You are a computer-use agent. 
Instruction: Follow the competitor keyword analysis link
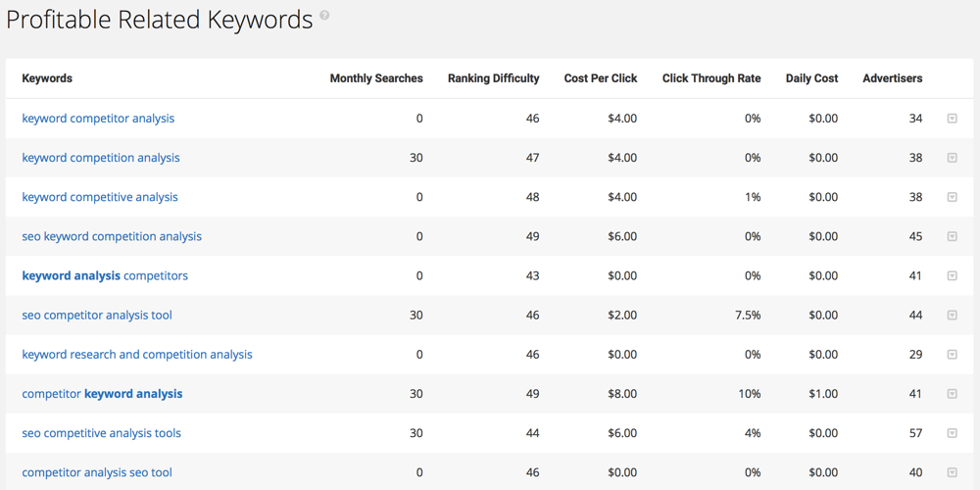(102, 394)
